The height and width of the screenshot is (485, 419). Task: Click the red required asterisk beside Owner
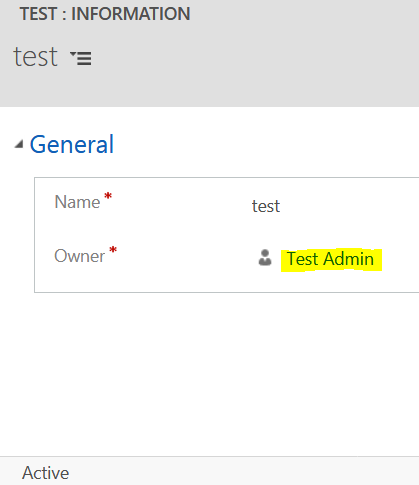(113, 250)
